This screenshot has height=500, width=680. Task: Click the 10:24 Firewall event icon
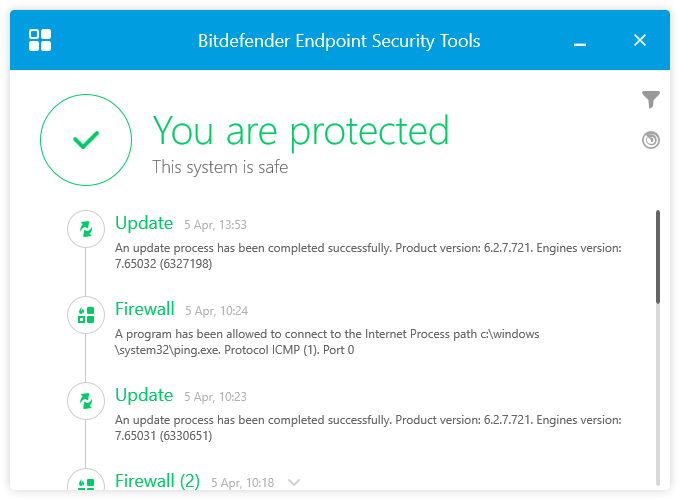pyautogui.click(x=86, y=315)
